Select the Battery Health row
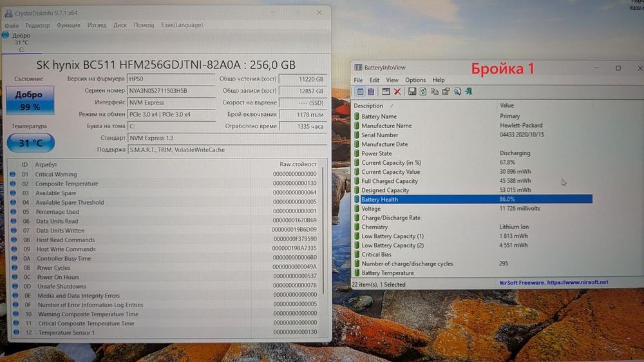The height and width of the screenshot is (362, 644). 473,199
